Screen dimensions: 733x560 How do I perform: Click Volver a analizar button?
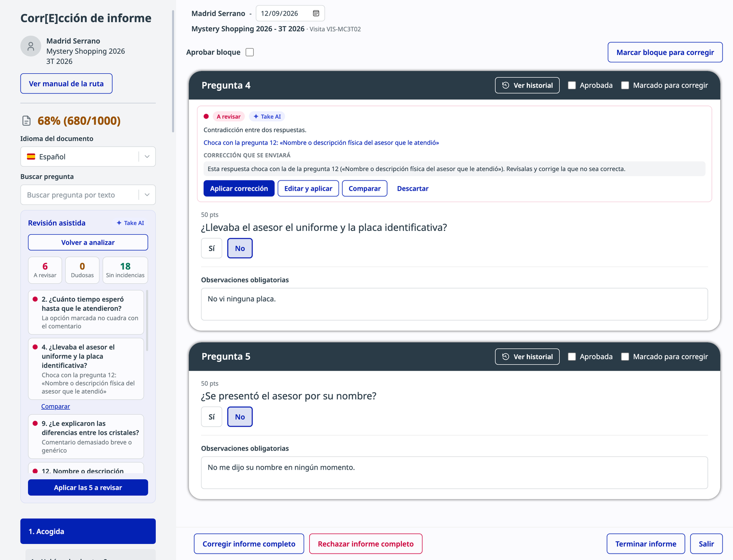pos(88,242)
